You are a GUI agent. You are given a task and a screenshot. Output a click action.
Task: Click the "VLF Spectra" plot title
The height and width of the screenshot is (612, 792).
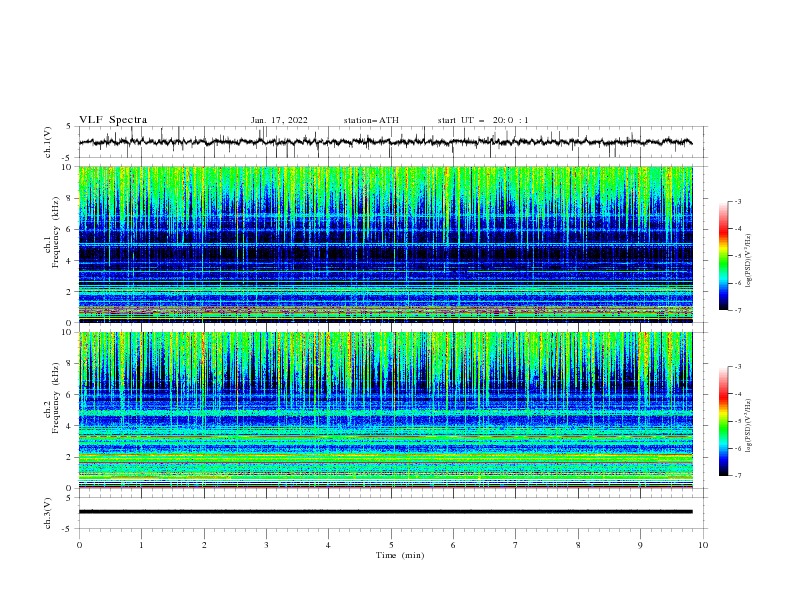coord(113,120)
